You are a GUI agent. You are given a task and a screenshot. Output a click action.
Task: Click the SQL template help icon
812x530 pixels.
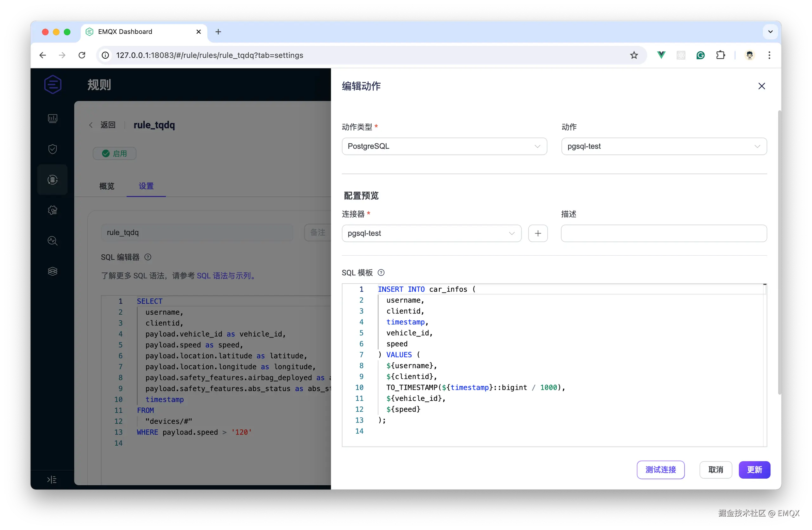point(381,272)
